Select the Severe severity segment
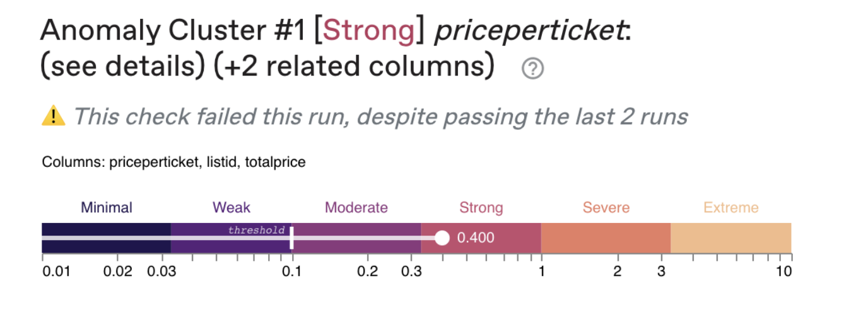 click(606, 238)
